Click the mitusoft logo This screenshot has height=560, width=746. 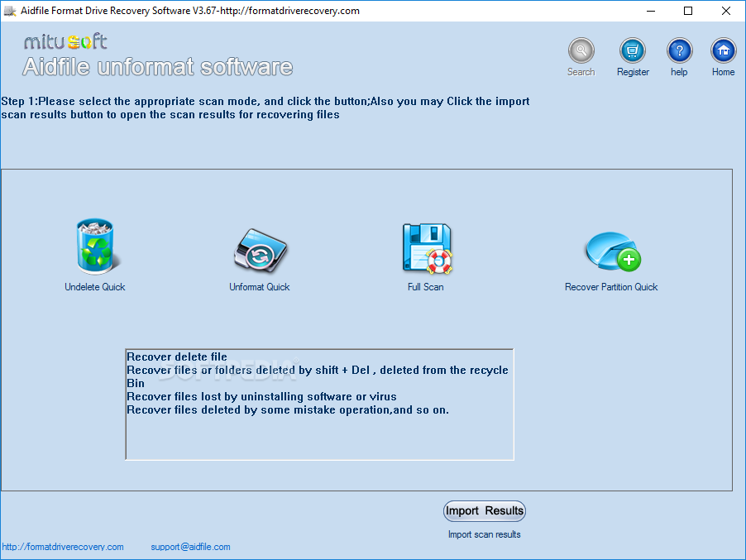click(65, 41)
